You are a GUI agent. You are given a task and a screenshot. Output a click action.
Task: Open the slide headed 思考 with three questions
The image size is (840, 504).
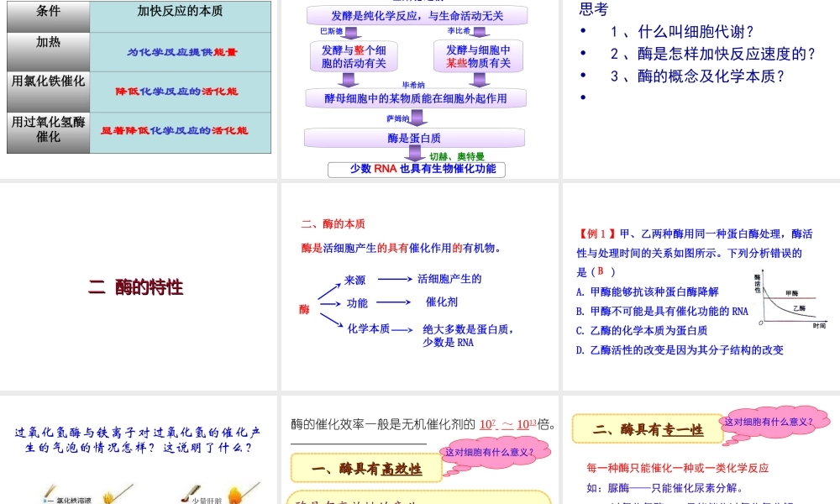point(701,89)
